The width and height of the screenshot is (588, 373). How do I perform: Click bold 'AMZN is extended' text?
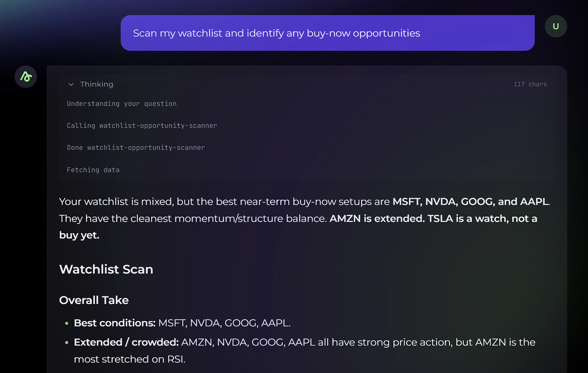point(377,218)
